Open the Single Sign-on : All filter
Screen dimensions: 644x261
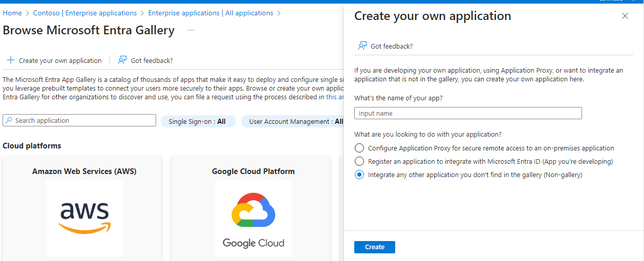click(197, 121)
